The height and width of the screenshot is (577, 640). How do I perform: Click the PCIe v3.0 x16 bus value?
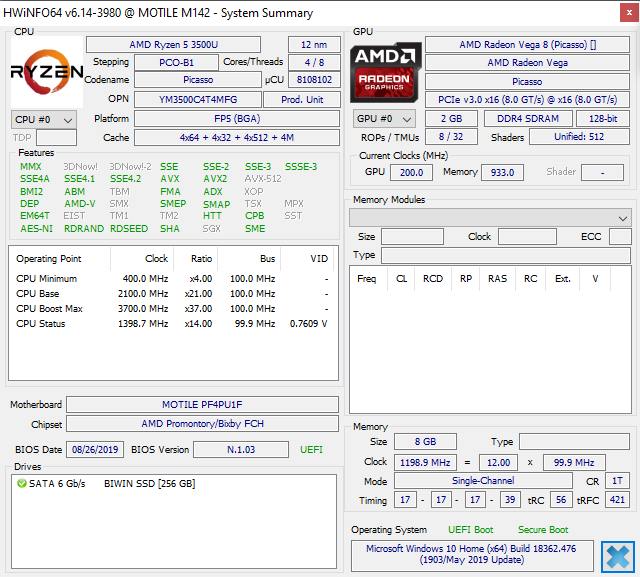[x=527, y=99]
